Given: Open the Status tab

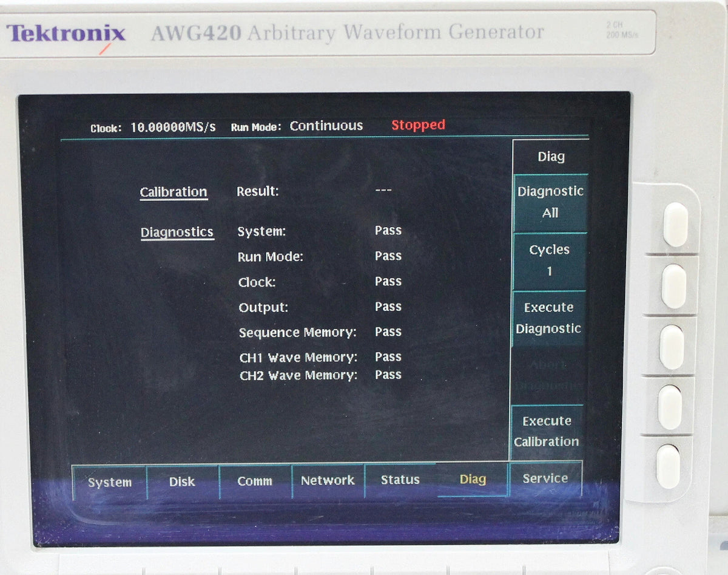Looking at the screenshot, I should [400, 480].
